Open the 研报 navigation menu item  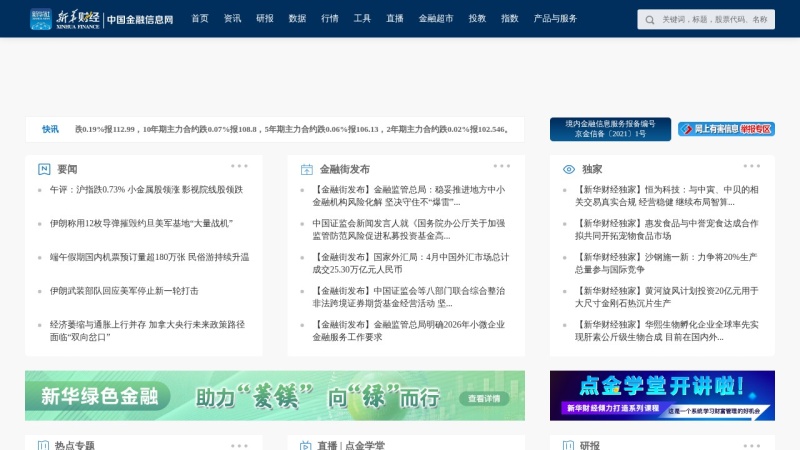click(265, 19)
